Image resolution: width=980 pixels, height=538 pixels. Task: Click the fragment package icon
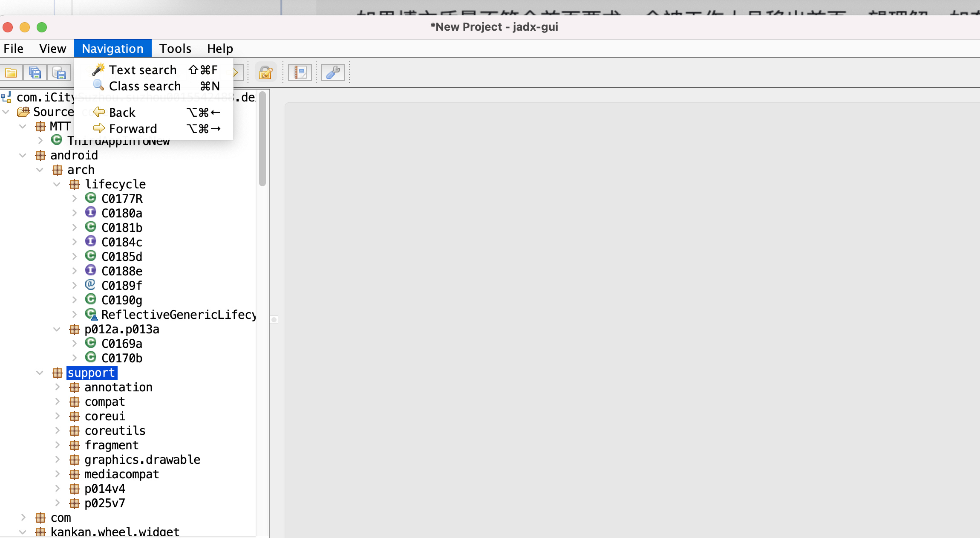[75, 445]
